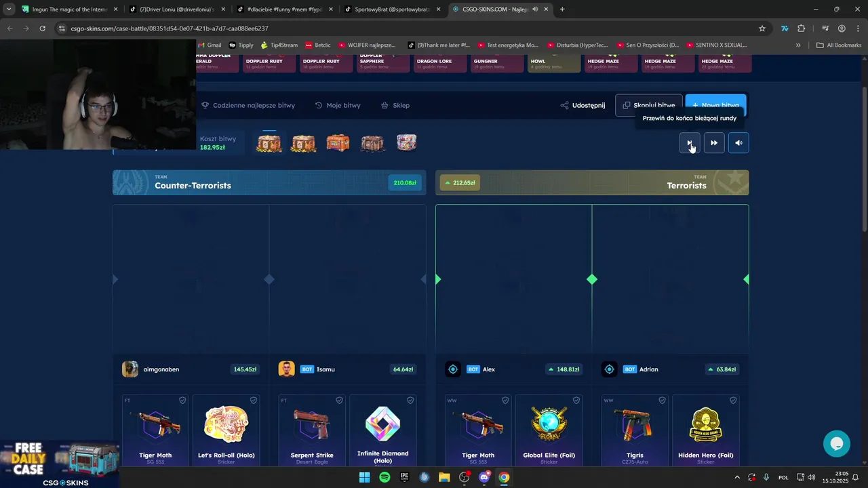Image resolution: width=868 pixels, height=488 pixels.
Task: Open the Free Daily Case banner
Action: 60,464
